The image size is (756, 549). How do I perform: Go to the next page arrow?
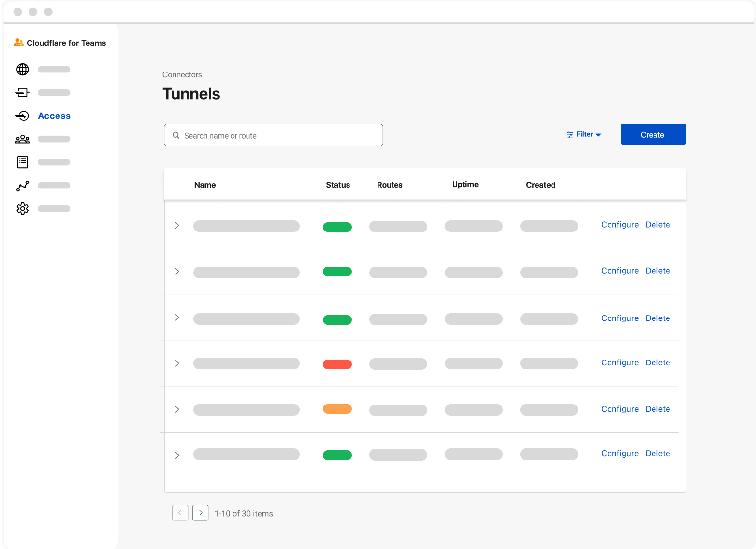click(200, 513)
